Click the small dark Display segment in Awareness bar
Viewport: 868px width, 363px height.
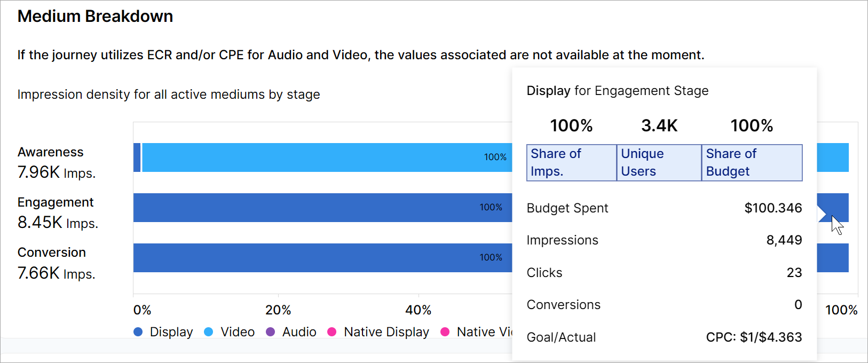pos(137,157)
